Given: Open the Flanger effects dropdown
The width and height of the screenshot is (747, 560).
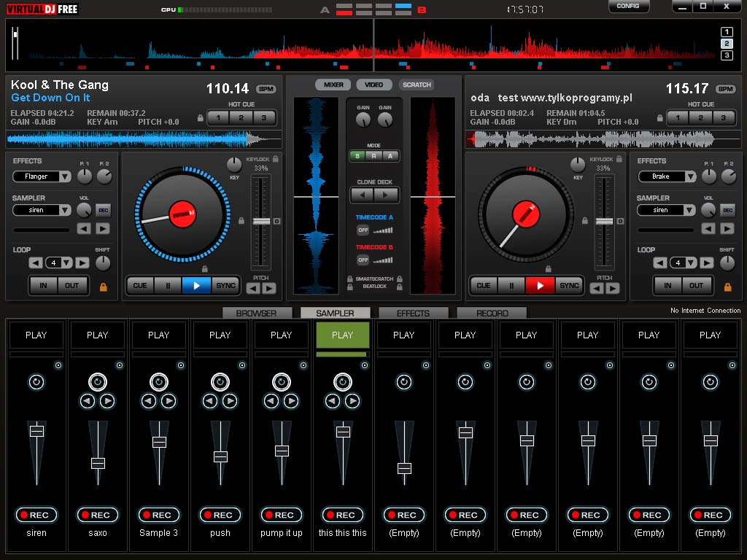Looking at the screenshot, I should (x=65, y=176).
